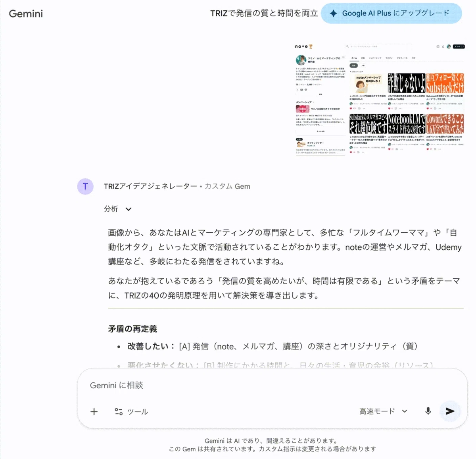Click the この Gem は共有されています notice
Viewport: 476px width, 459px height.
272,449
